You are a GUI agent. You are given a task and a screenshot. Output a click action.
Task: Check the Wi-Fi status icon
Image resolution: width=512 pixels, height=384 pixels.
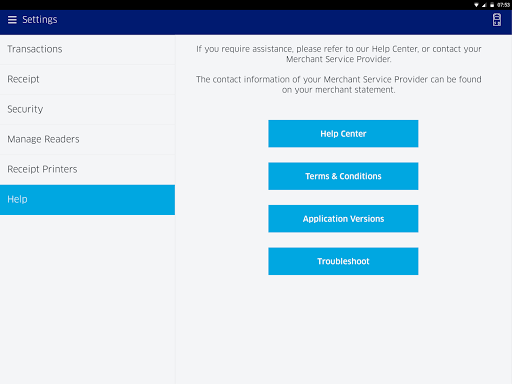coord(476,5)
